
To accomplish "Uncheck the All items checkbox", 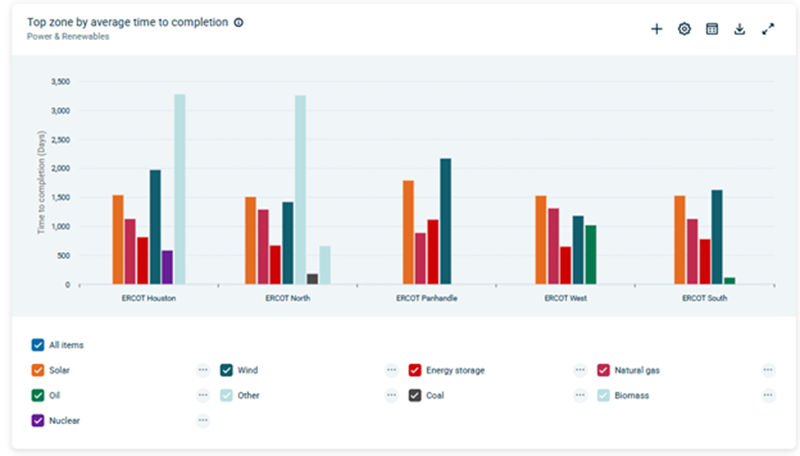I will (38, 345).
